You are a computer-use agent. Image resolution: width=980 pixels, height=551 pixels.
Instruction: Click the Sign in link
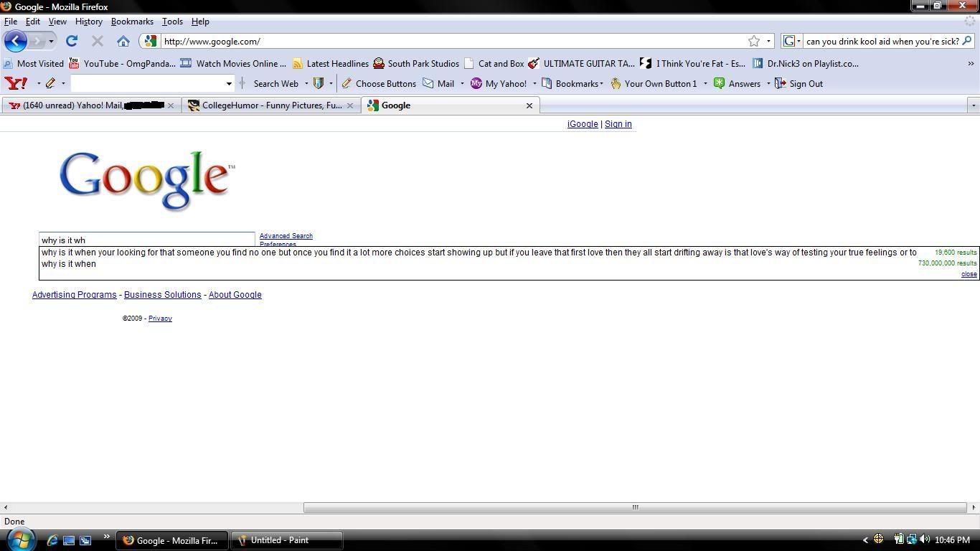(618, 124)
